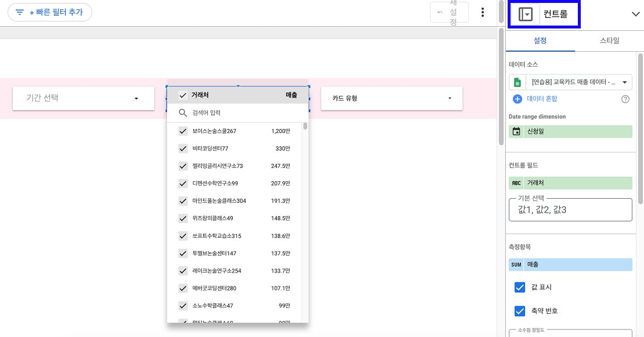Click the 데이터 혼합 link

[542, 99]
